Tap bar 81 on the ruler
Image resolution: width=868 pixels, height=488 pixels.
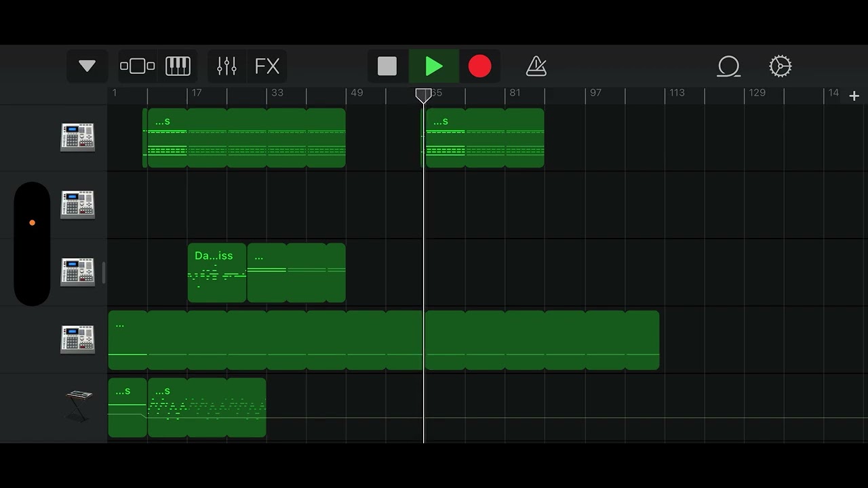(x=515, y=93)
